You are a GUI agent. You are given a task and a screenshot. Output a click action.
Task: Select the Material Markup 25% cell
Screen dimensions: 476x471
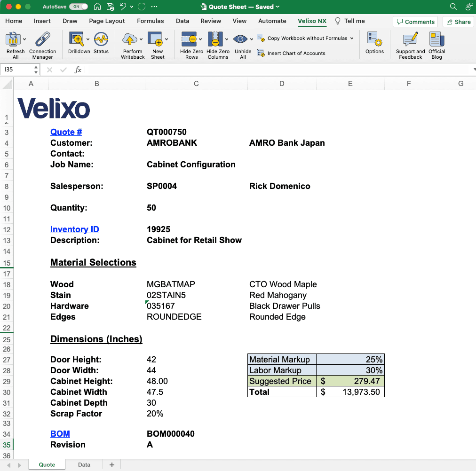coord(350,360)
